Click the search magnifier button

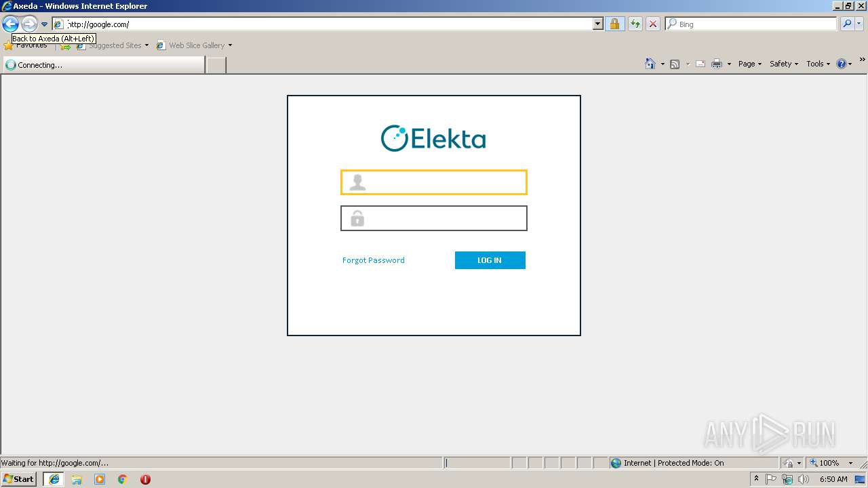click(x=847, y=24)
